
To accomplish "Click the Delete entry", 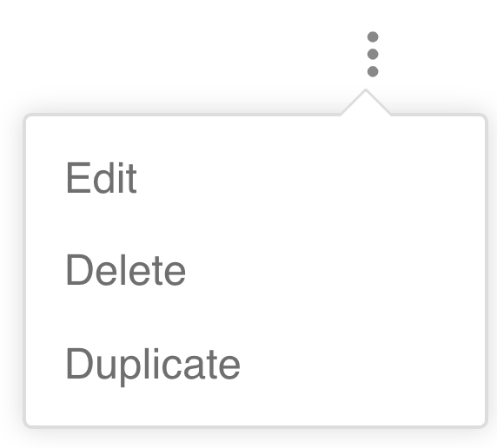I will pyautogui.click(x=125, y=270).
